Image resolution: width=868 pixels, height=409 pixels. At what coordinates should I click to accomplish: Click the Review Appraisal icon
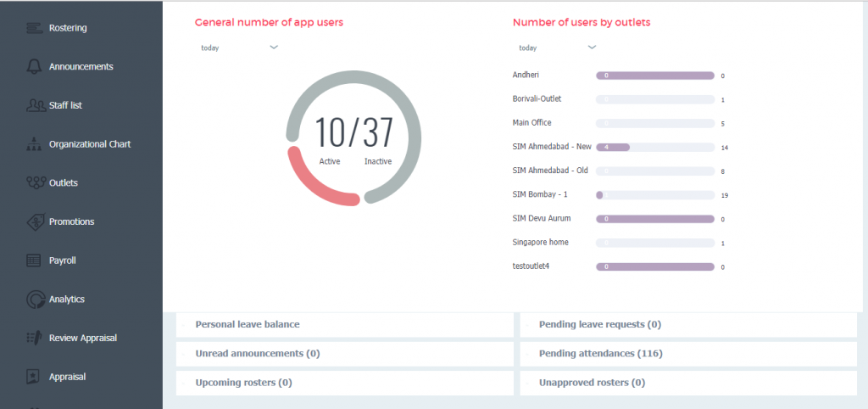(x=35, y=338)
